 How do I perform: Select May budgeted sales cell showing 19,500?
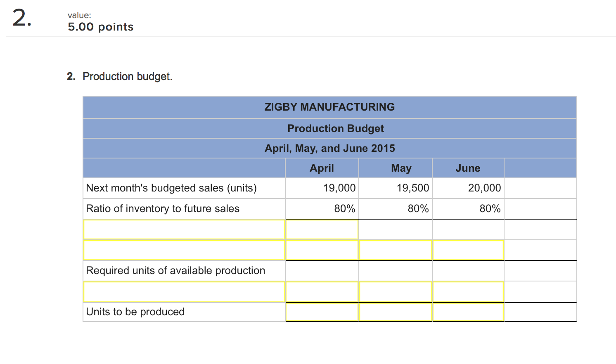pyautogui.click(x=395, y=188)
